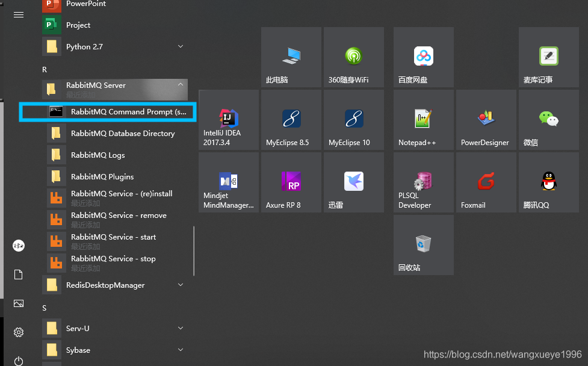Run RabbitMQ Service - remove
This screenshot has height=366, width=588.
tap(117, 220)
